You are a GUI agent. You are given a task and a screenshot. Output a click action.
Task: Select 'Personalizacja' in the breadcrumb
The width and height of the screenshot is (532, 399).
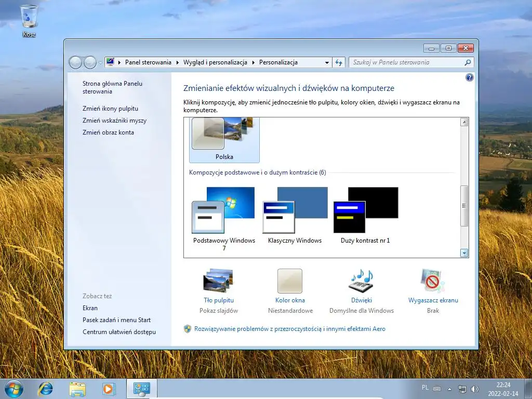[x=278, y=62]
